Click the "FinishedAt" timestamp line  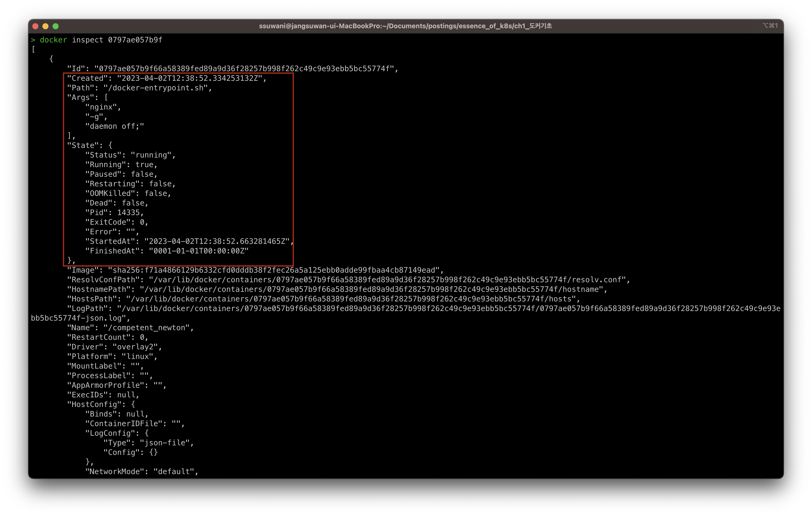167,251
